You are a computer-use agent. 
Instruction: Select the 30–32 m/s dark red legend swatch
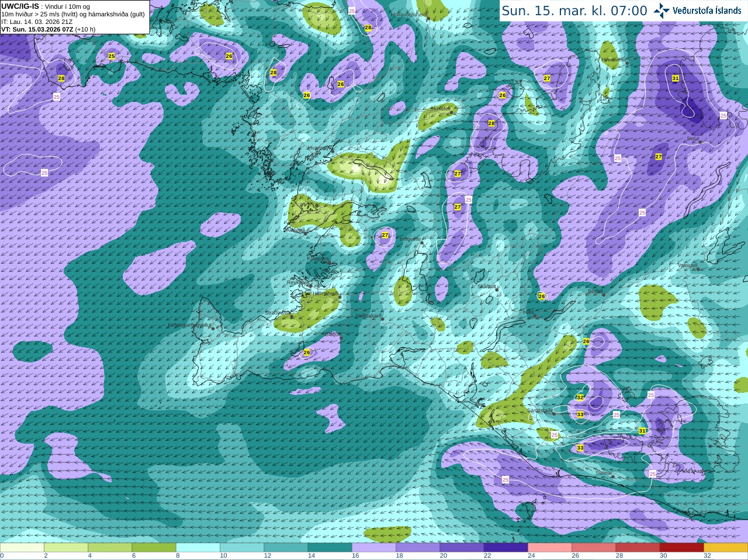click(681, 548)
